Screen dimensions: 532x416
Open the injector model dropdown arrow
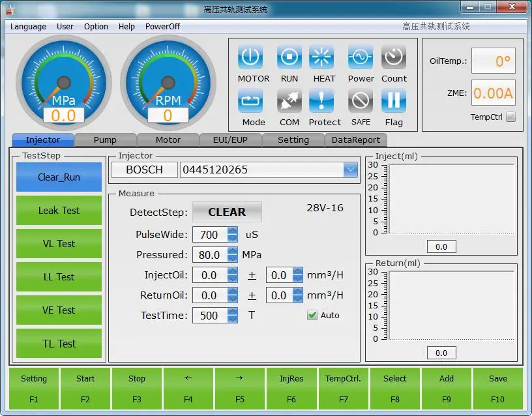[351, 170]
